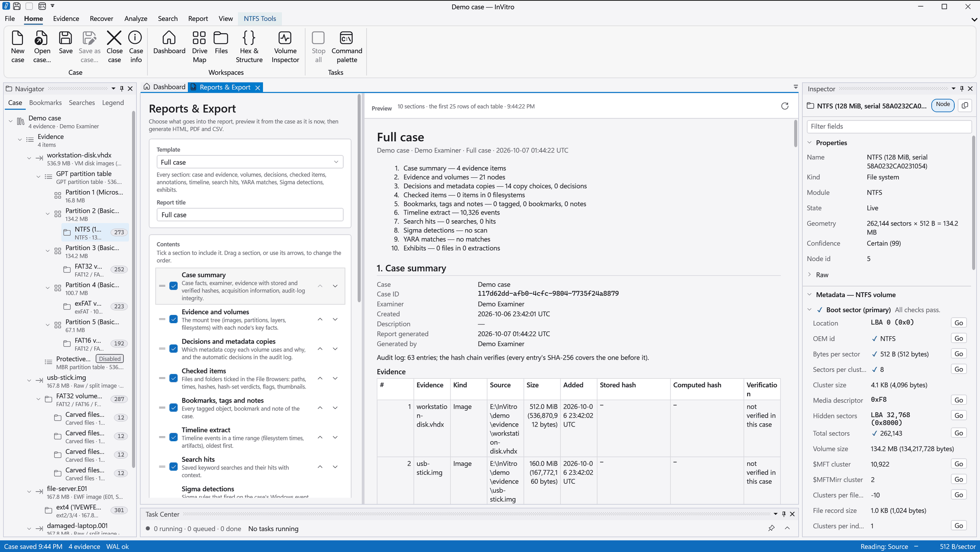
Task: Open the NTFS Tools ribbon tab
Action: [x=260, y=18]
